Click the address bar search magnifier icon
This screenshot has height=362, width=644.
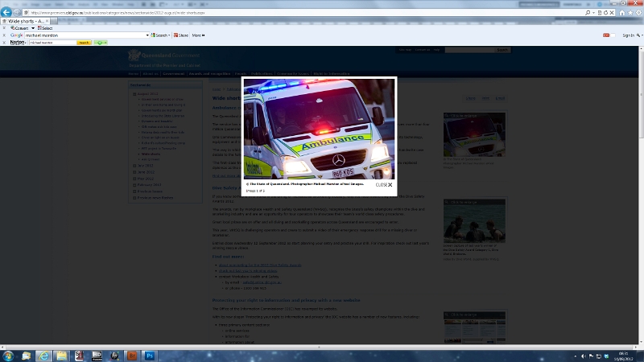click(x=588, y=13)
